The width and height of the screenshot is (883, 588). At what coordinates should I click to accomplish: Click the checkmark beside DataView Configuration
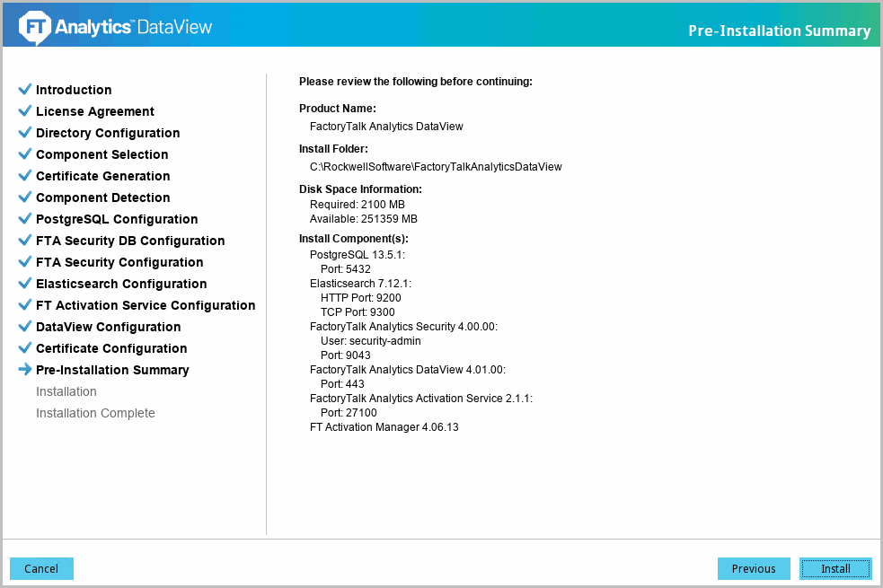25,327
